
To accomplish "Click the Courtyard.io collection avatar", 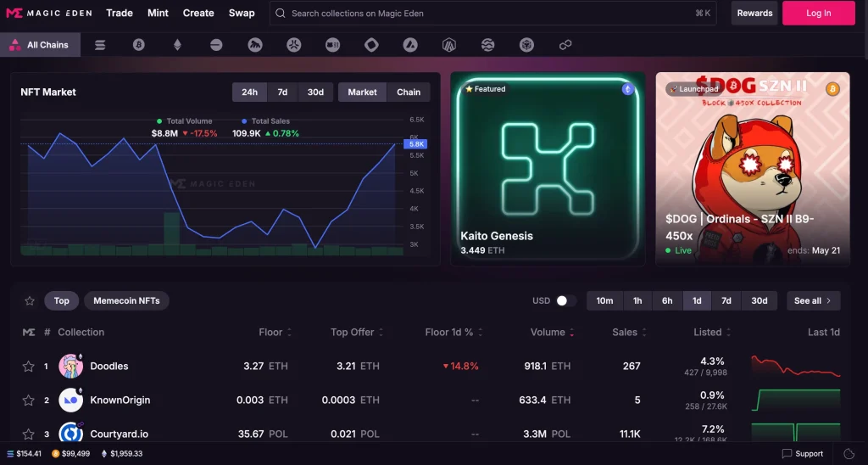I will click(71, 434).
